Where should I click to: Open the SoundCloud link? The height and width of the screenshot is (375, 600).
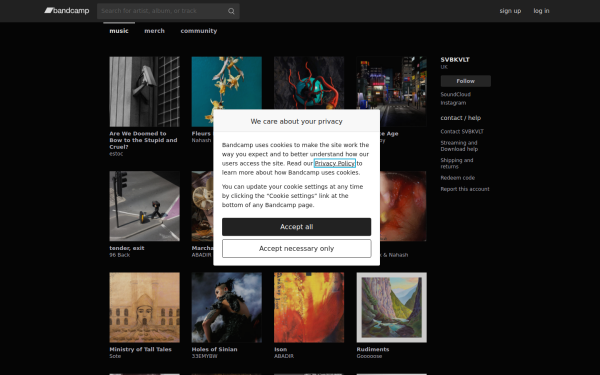tap(455, 94)
